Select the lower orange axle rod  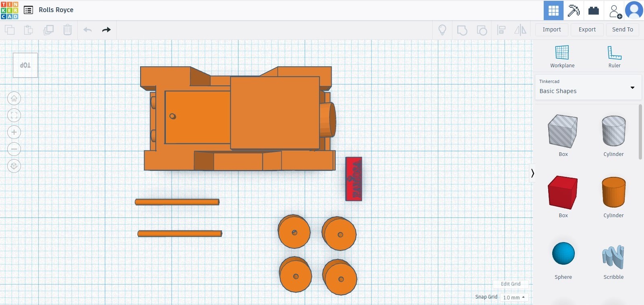(x=180, y=234)
